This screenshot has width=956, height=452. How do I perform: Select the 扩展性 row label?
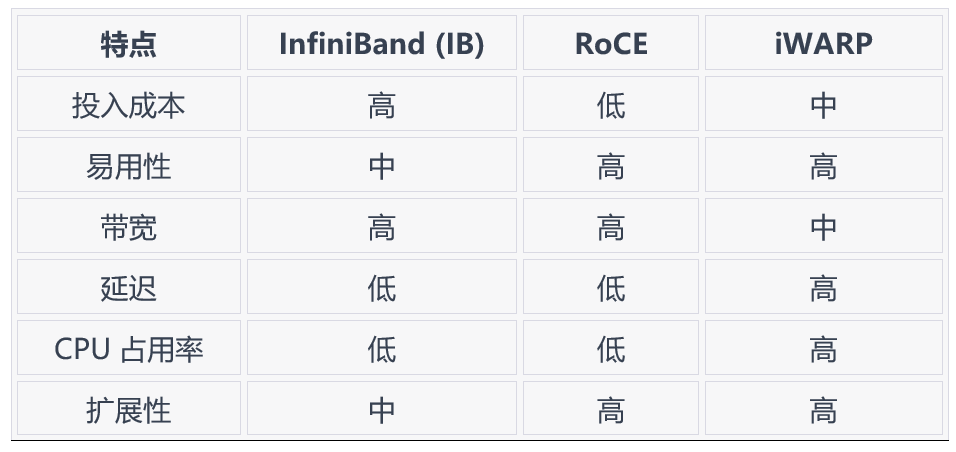(129, 410)
